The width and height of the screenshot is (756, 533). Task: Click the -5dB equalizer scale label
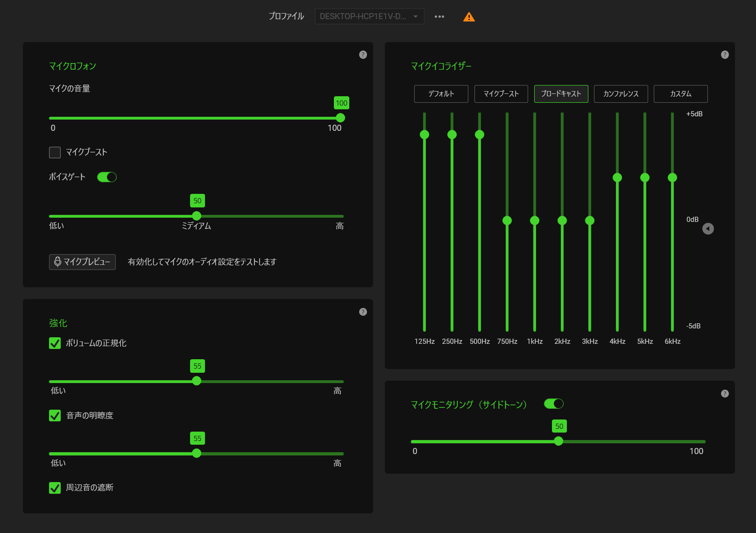click(693, 326)
